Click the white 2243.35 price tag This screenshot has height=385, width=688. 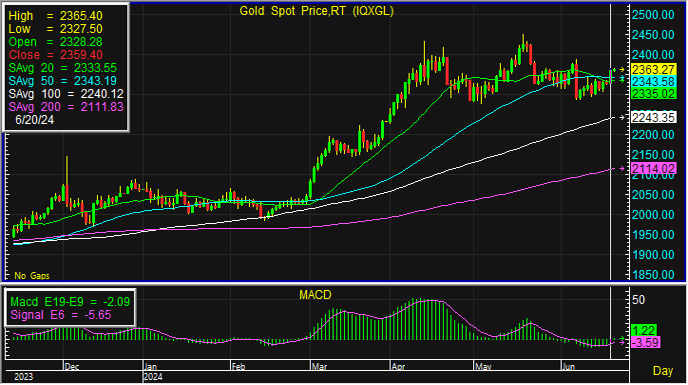point(653,118)
